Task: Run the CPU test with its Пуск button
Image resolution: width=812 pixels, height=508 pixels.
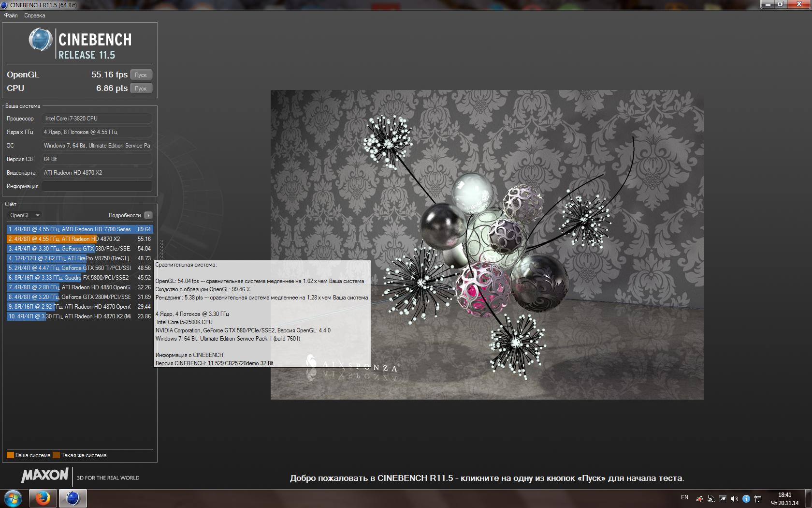Action: pos(141,89)
